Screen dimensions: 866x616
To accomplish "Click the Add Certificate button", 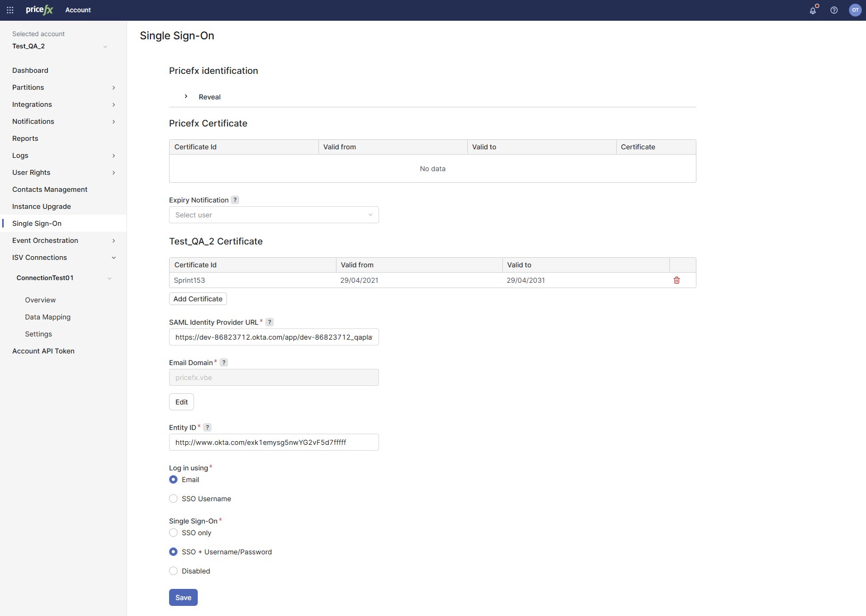I will pos(198,299).
